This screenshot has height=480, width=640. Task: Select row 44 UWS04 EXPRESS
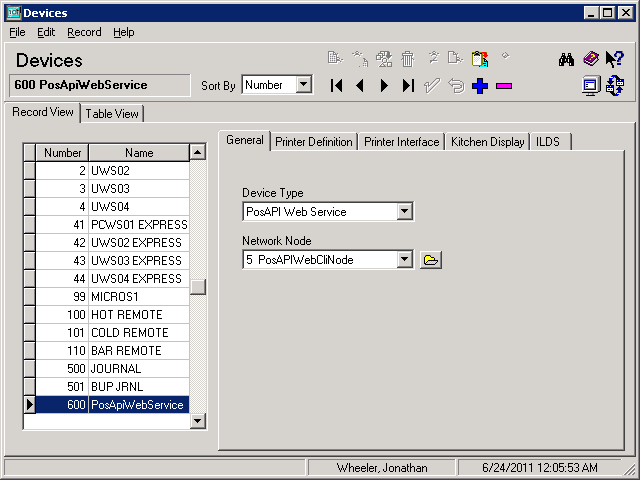coord(113,278)
